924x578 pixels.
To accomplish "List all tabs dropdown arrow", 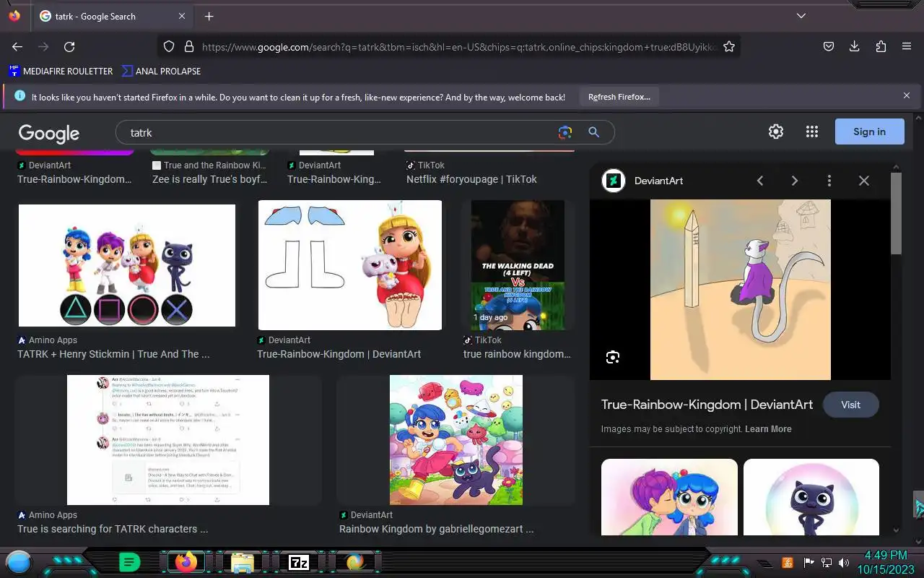I will click(801, 16).
